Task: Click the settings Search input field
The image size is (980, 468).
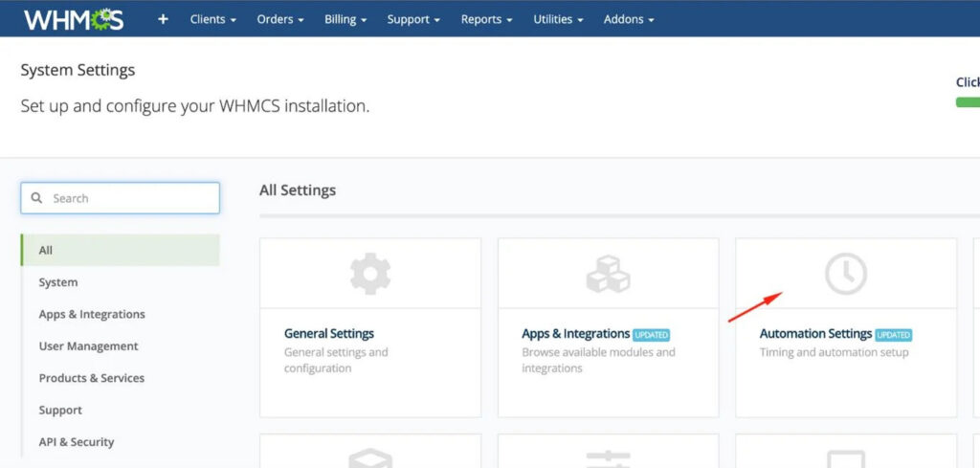Action: click(129, 198)
